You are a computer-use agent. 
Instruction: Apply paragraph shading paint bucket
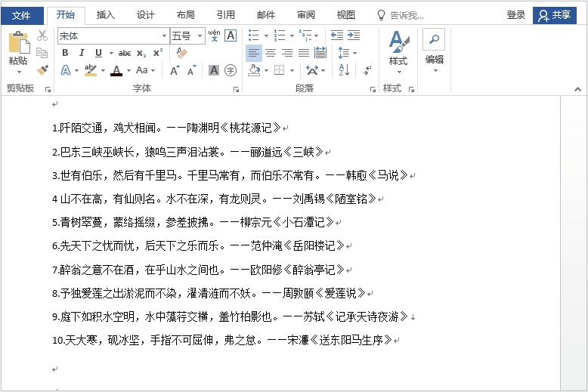pyautogui.click(x=254, y=70)
